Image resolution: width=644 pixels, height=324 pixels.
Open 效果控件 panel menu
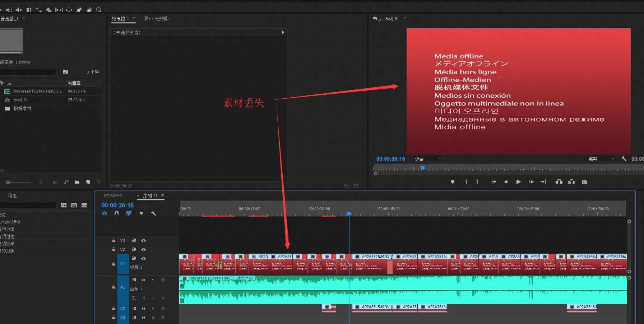pos(134,19)
